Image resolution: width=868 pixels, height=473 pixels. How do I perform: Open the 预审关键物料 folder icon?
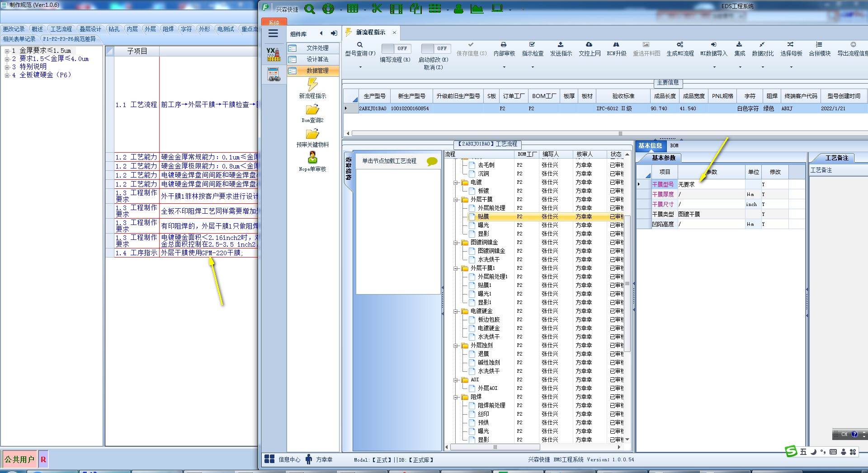click(312, 134)
